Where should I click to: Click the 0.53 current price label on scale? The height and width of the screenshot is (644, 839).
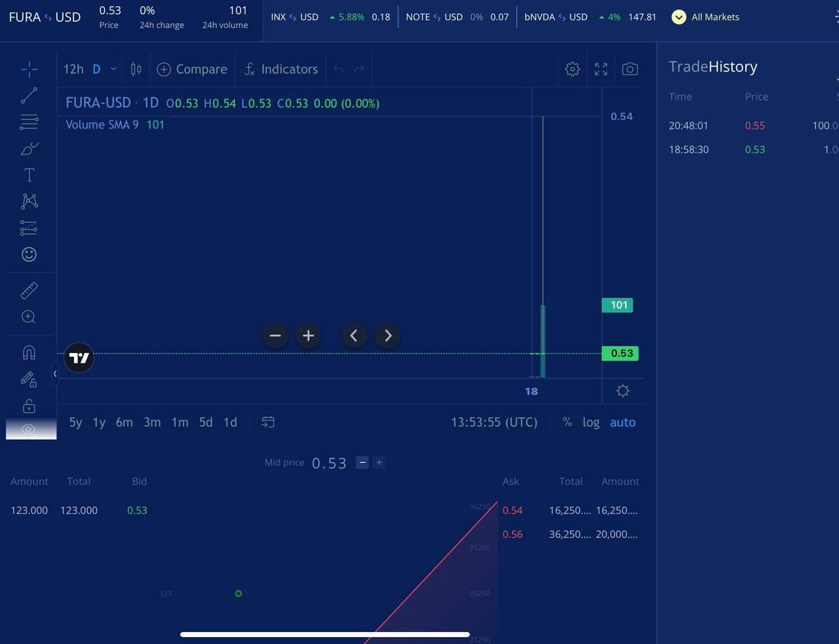click(x=620, y=353)
